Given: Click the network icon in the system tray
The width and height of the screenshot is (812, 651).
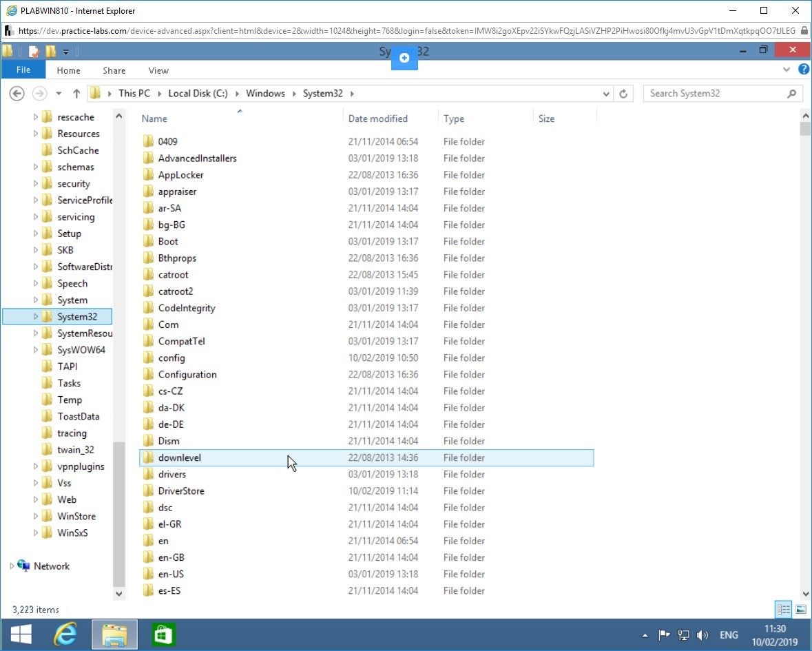Looking at the screenshot, I should click(x=683, y=635).
